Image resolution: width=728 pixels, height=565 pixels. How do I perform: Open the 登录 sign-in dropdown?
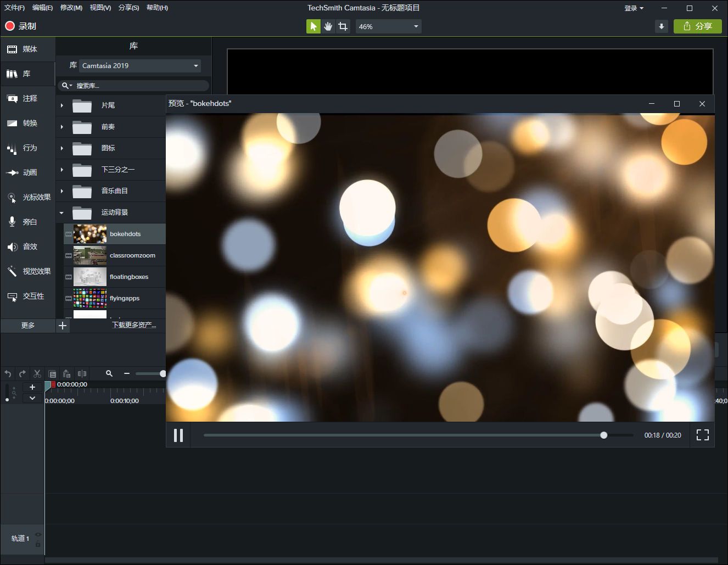click(634, 8)
